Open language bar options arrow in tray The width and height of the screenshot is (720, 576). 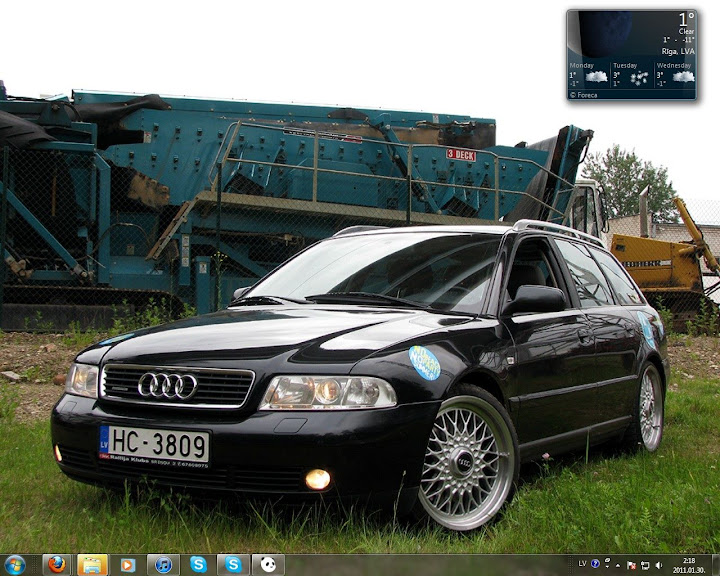(606, 566)
